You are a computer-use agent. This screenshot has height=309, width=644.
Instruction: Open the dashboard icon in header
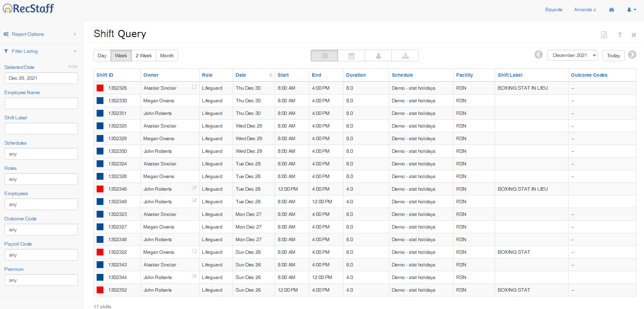click(612, 10)
